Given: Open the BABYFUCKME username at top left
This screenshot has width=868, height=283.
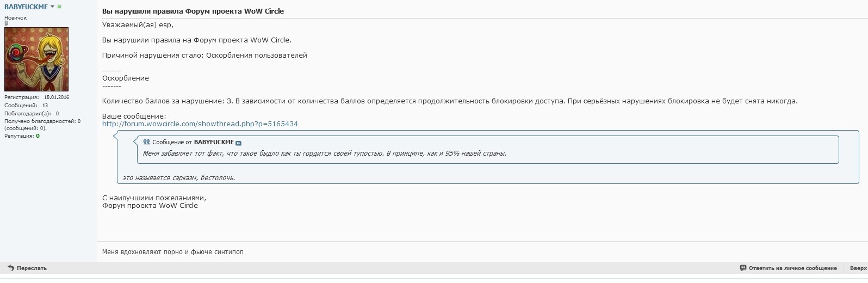Looking at the screenshot, I should 26,7.
